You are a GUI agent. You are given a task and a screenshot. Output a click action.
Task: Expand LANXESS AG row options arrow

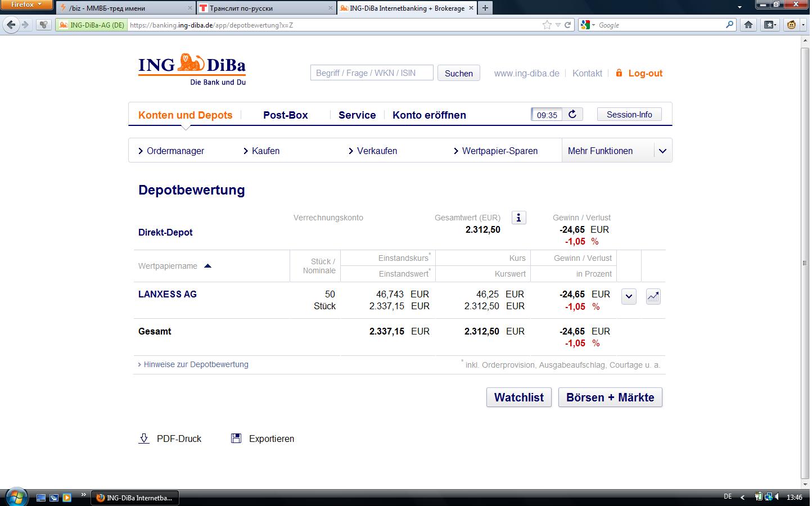629,296
